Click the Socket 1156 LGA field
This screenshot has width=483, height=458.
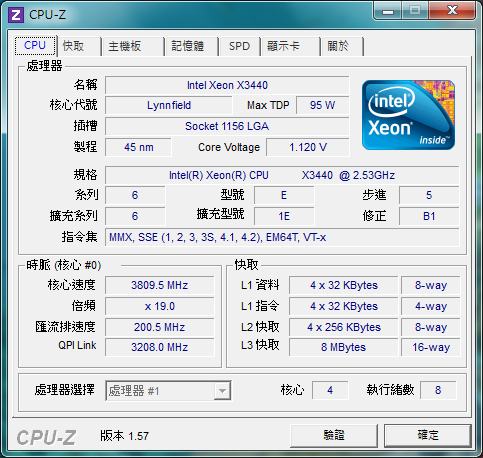tap(227, 126)
